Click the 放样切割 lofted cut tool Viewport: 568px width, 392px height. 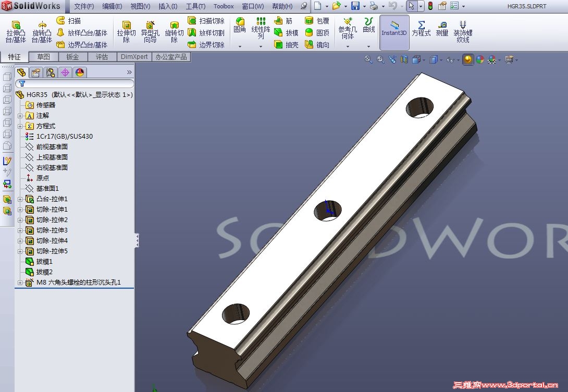click(206, 33)
